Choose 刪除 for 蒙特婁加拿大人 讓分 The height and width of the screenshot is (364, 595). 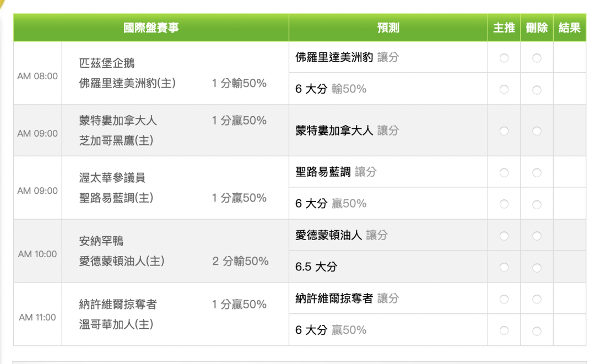(537, 131)
